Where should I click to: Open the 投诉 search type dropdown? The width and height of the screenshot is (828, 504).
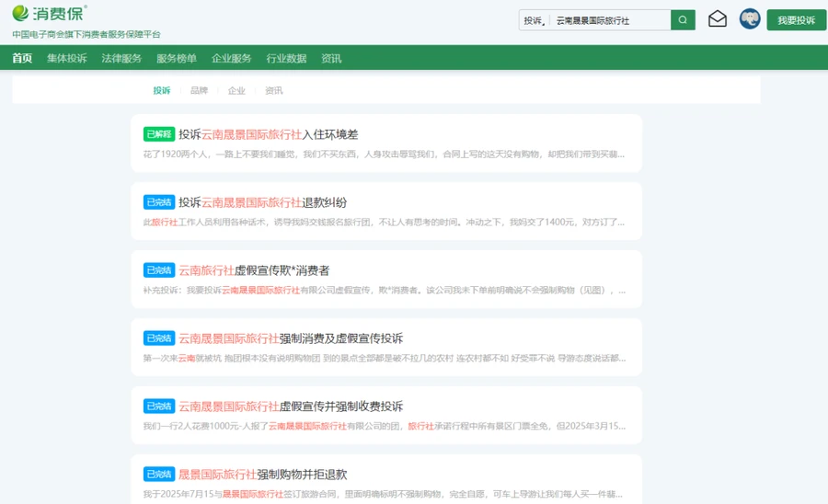click(x=535, y=20)
